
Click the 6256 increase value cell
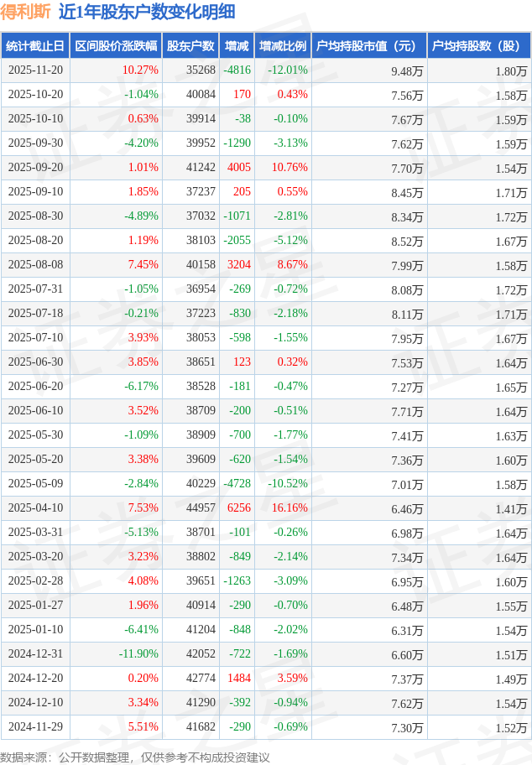click(239, 508)
